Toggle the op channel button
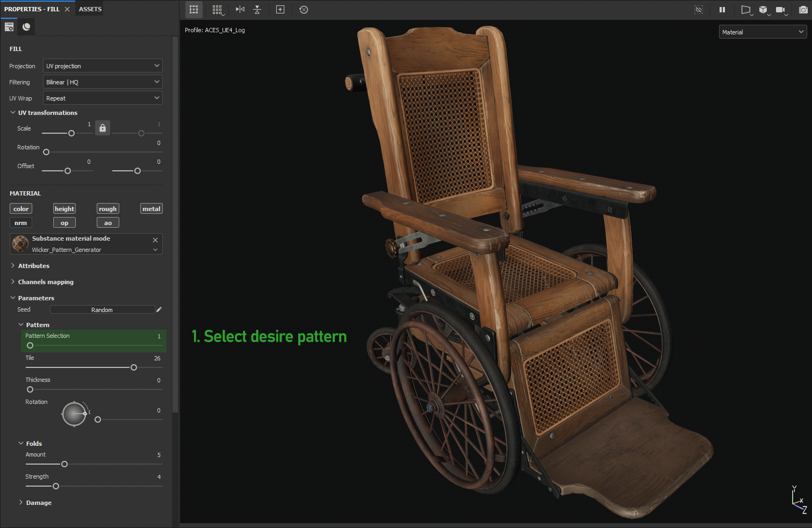Screen dimensions: 812x528 (64, 223)
